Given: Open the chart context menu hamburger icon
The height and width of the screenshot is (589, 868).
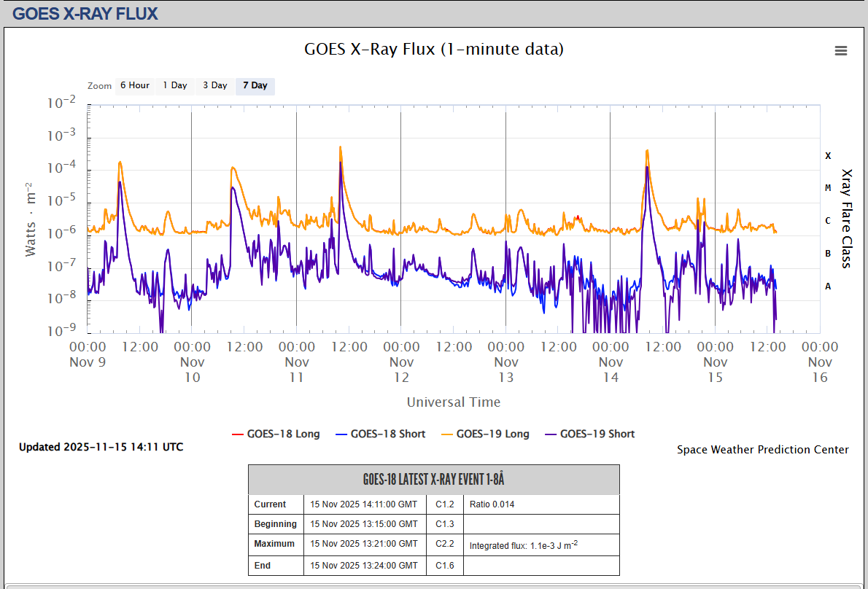Looking at the screenshot, I should (x=841, y=50).
